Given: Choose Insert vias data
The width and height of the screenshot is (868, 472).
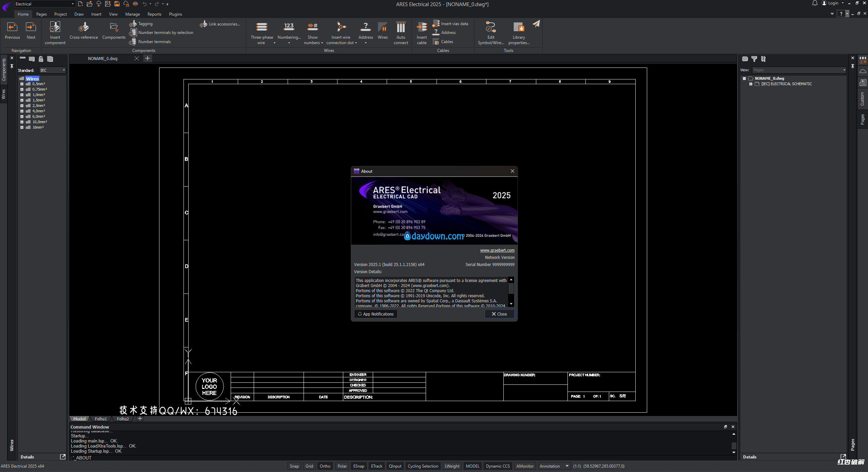Looking at the screenshot, I should pos(450,24).
